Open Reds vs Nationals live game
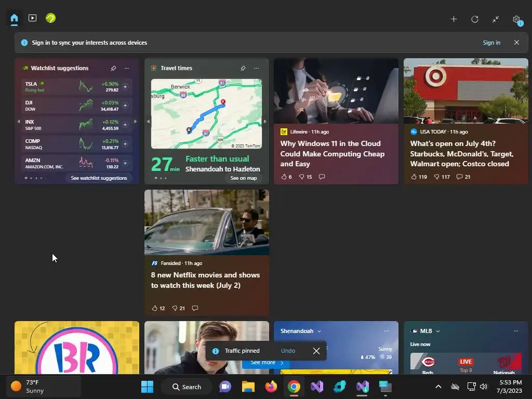 466,364
